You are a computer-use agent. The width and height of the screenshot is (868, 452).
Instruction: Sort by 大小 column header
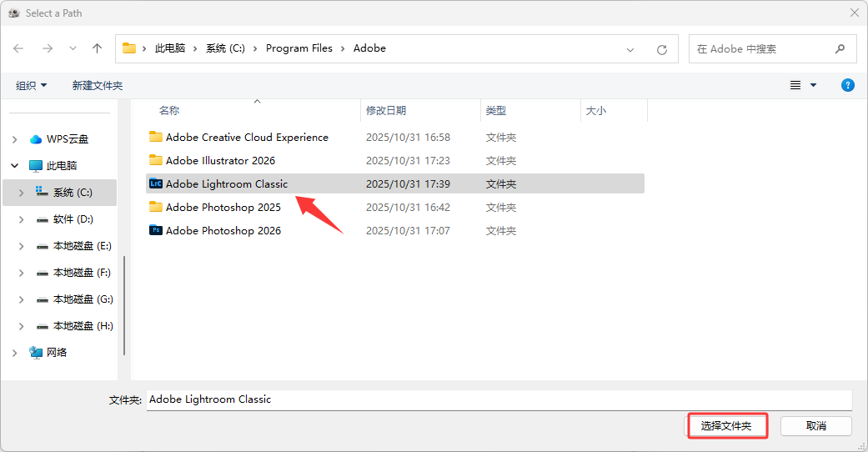(x=596, y=110)
